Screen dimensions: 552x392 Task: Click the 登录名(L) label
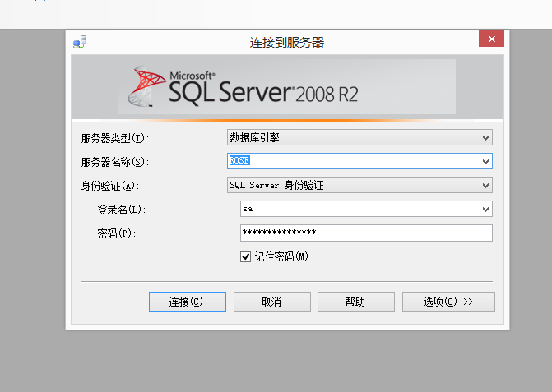122,210
